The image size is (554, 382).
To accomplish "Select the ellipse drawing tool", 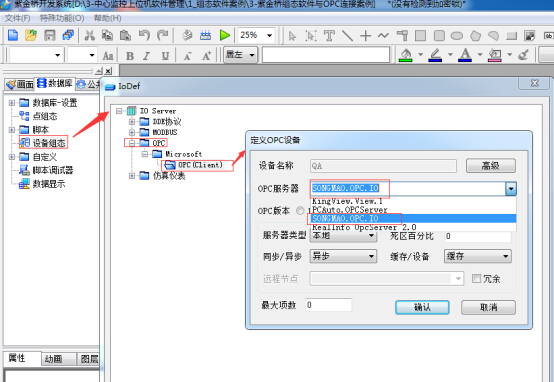I will (x=457, y=36).
